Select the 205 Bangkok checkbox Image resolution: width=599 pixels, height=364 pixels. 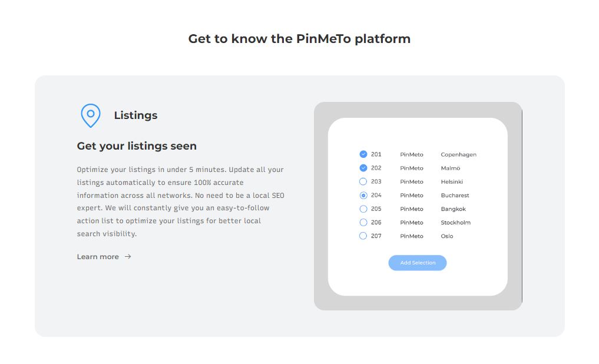pyautogui.click(x=363, y=209)
